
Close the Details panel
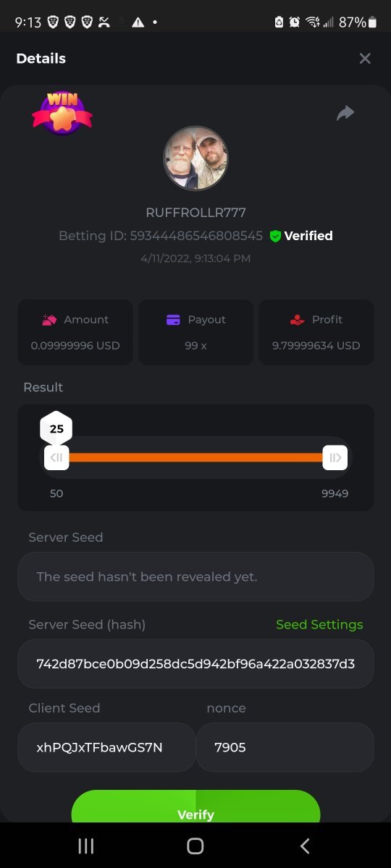[365, 59]
